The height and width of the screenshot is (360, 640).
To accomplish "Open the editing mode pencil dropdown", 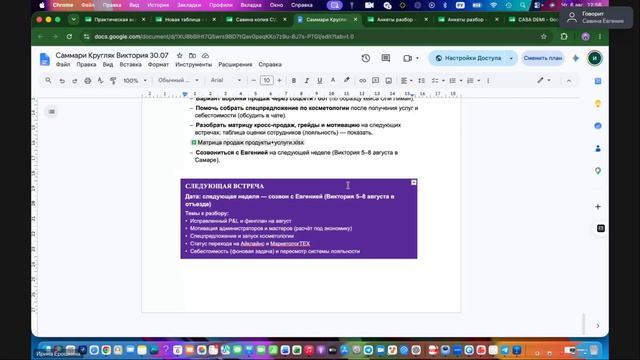I will click(544, 80).
